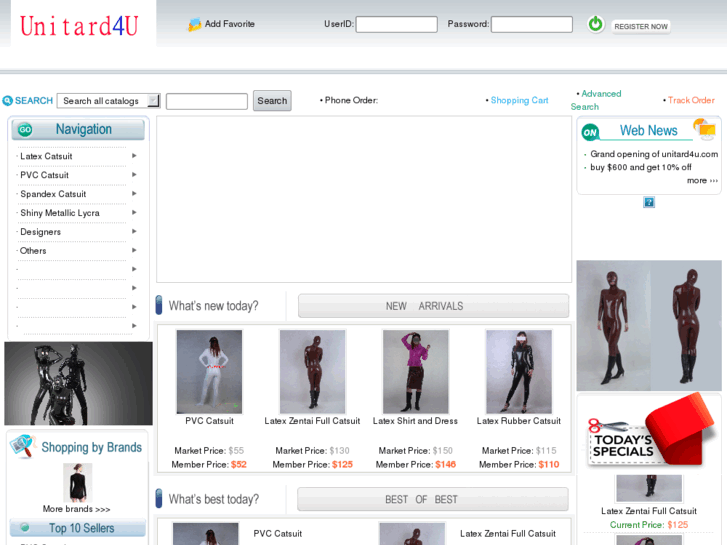
Task: Click Latex Zentai Full Catsuit in best today
Action: pos(508,533)
